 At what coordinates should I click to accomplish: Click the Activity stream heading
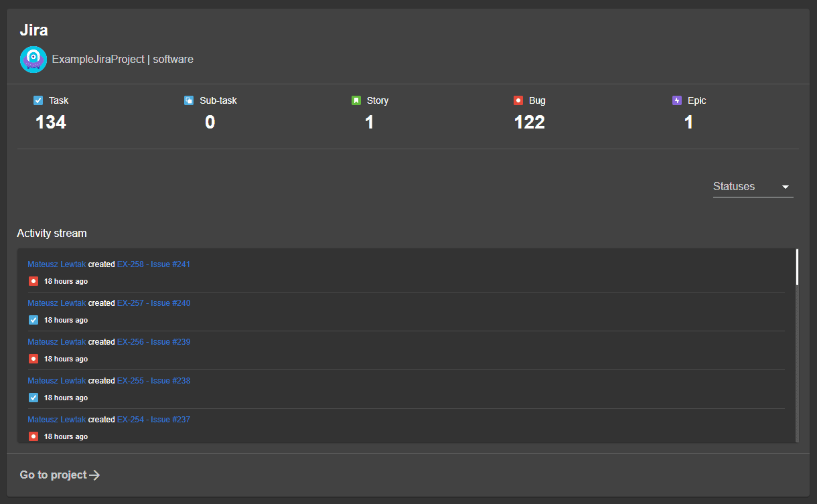(52, 234)
